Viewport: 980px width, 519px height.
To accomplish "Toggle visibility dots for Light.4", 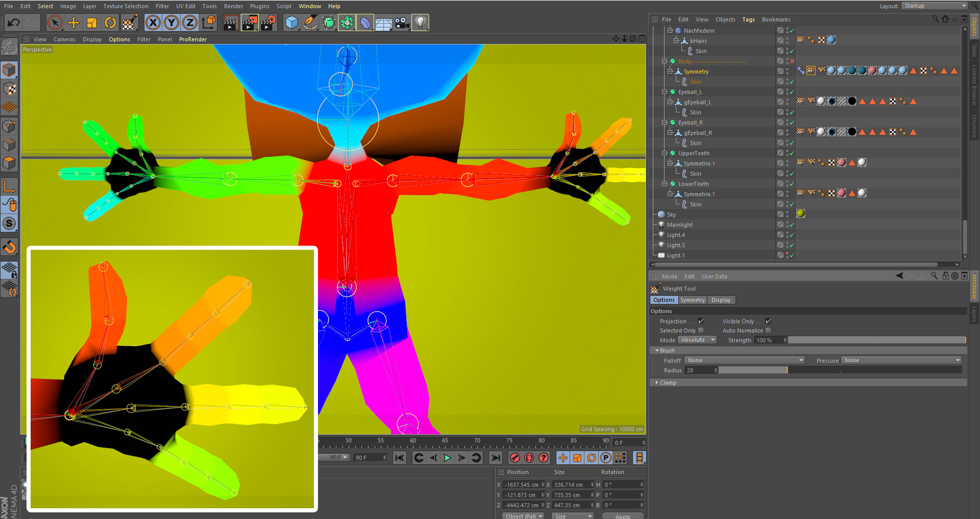I will click(787, 235).
